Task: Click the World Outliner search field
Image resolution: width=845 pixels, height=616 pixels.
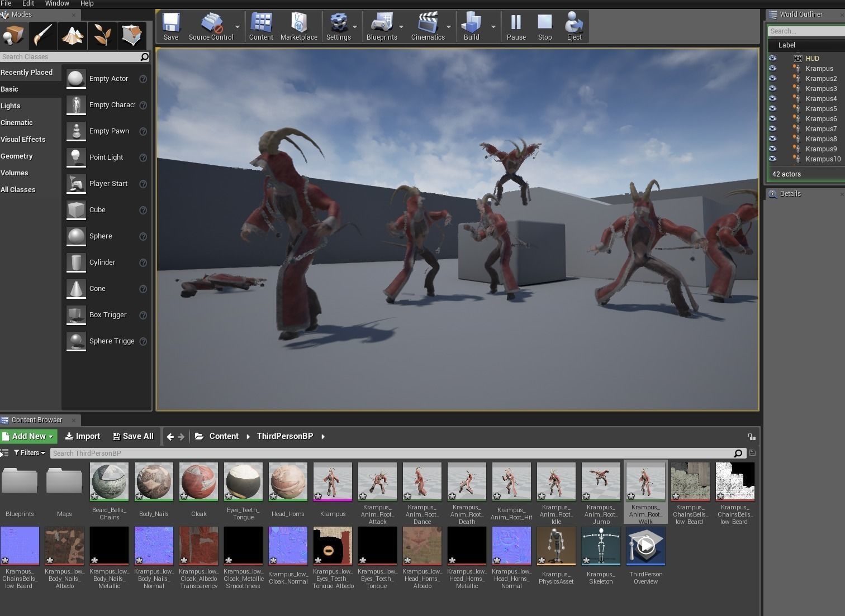Action: (806, 31)
